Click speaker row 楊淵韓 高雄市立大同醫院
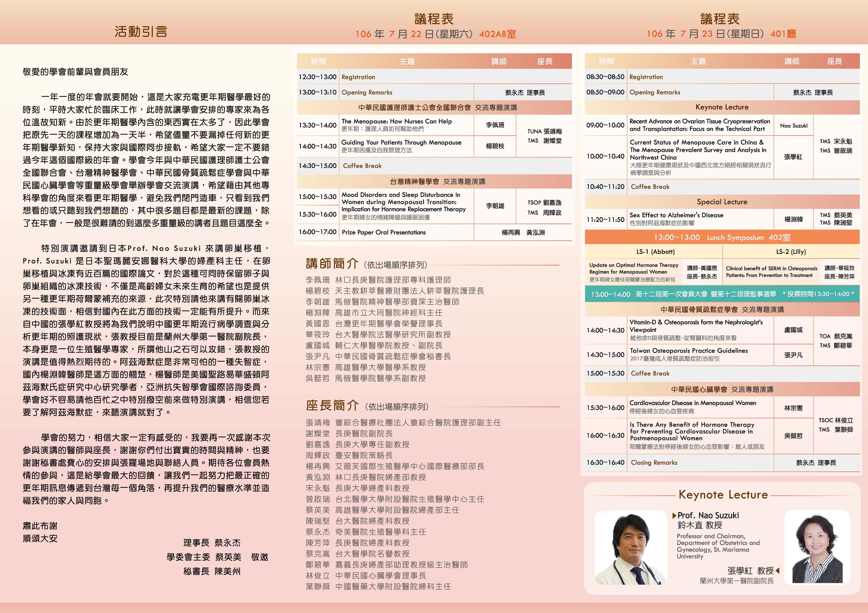868x613 pixels. pos(374,313)
